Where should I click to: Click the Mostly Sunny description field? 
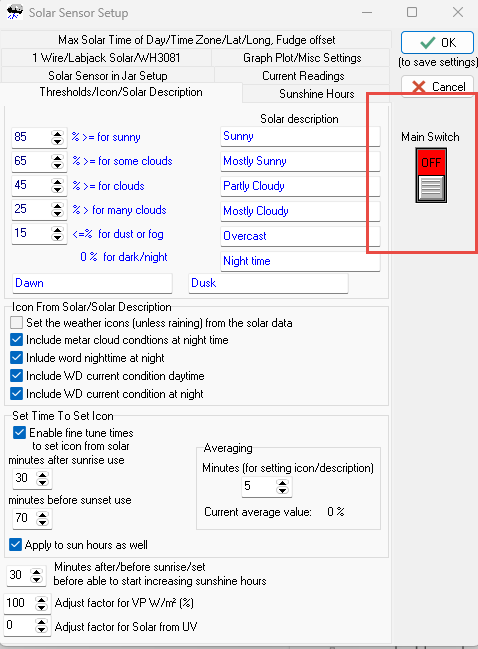(x=300, y=161)
